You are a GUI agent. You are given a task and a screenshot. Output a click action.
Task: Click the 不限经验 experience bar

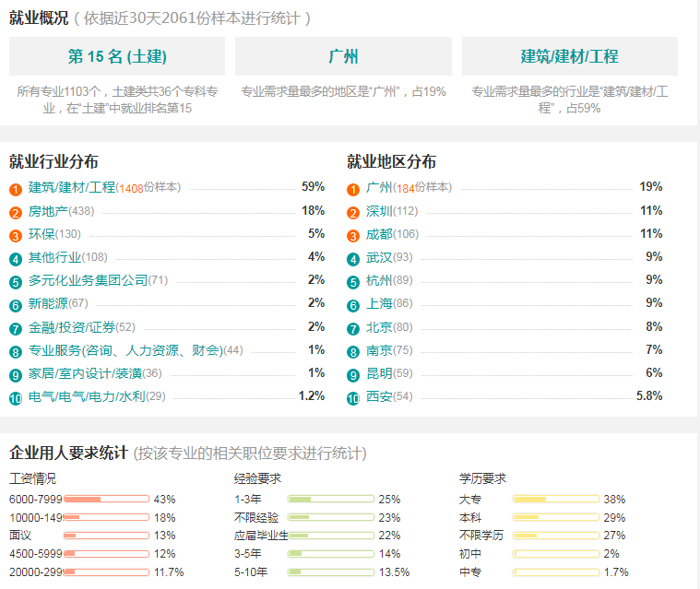(x=331, y=518)
